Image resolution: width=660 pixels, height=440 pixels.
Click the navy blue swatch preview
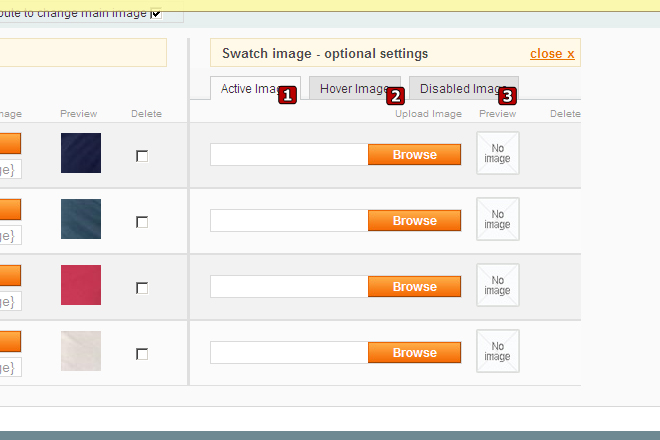pyautogui.click(x=81, y=153)
